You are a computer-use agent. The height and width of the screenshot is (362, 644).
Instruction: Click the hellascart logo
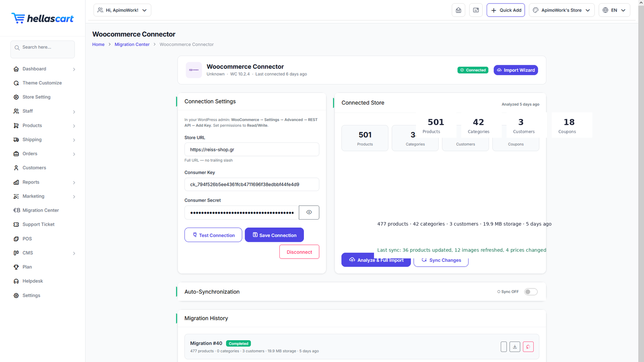pos(42,18)
